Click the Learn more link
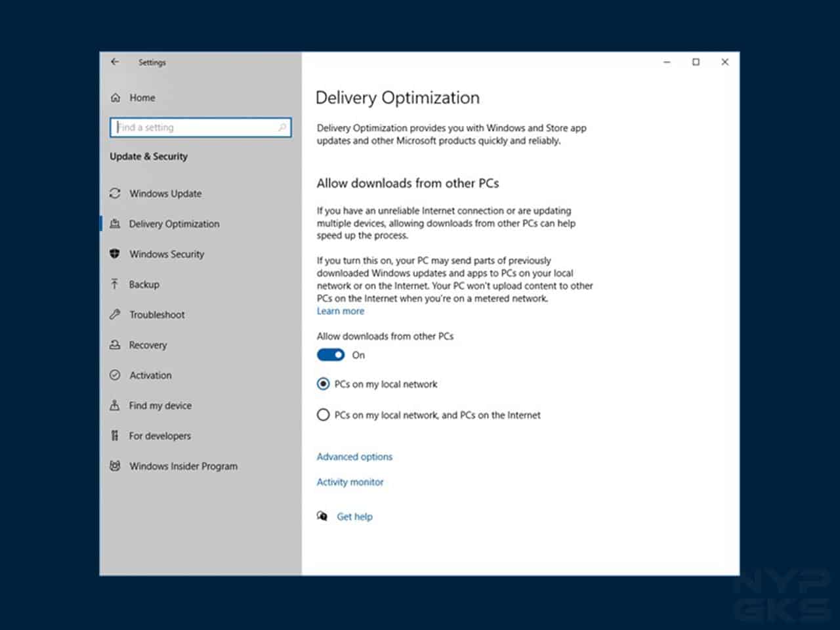 (341, 311)
